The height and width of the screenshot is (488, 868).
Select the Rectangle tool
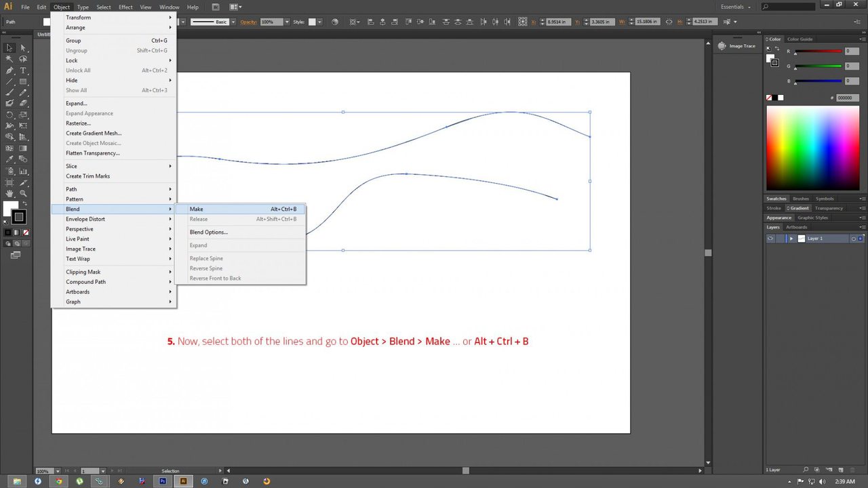pyautogui.click(x=23, y=81)
